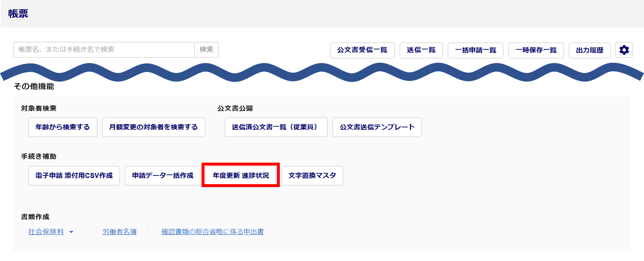The image size is (644, 261).
Task: Open 申請データ一括作成
Action: [x=163, y=175]
